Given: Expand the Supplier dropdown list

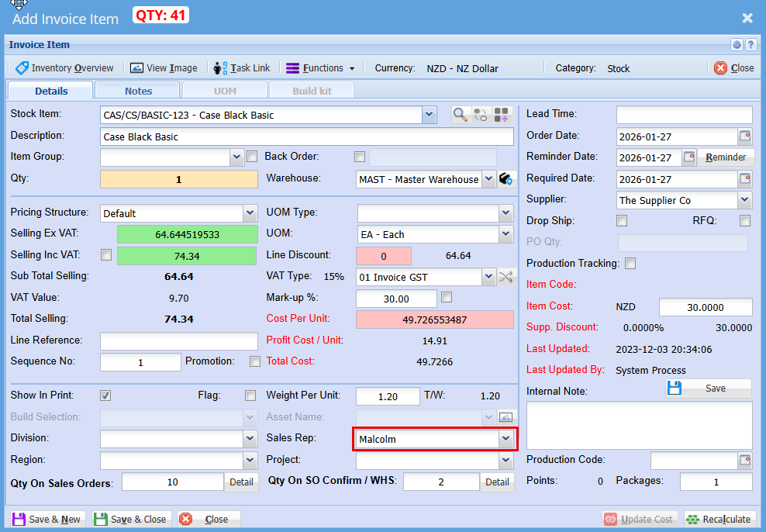Looking at the screenshot, I should (744, 200).
